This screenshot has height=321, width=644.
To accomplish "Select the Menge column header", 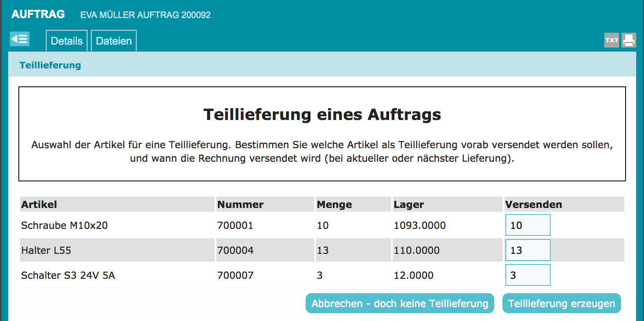I will 334,204.
